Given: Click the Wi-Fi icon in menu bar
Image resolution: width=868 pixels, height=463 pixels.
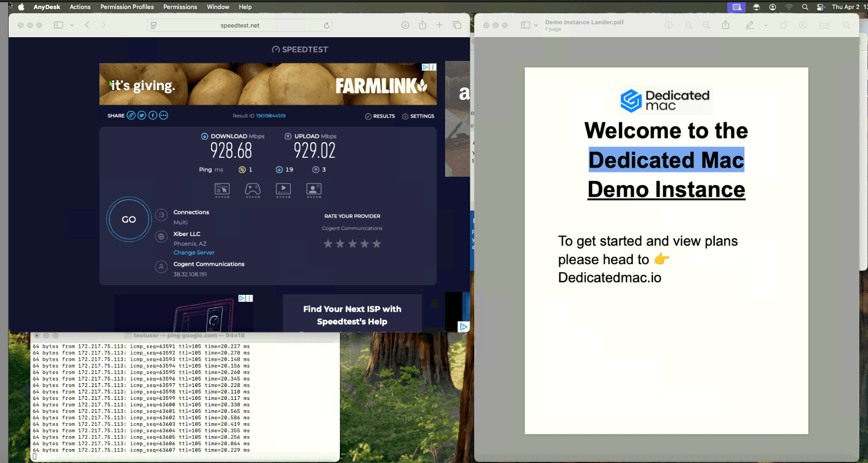Looking at the screenshot, I should 789,7.
